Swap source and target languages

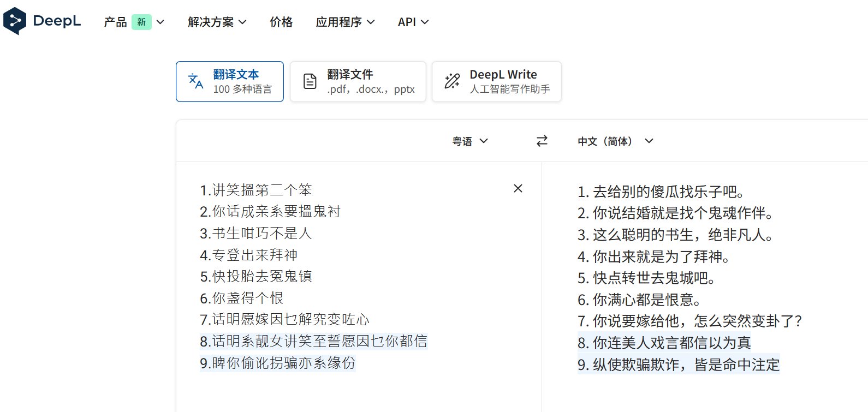[542, 141]
